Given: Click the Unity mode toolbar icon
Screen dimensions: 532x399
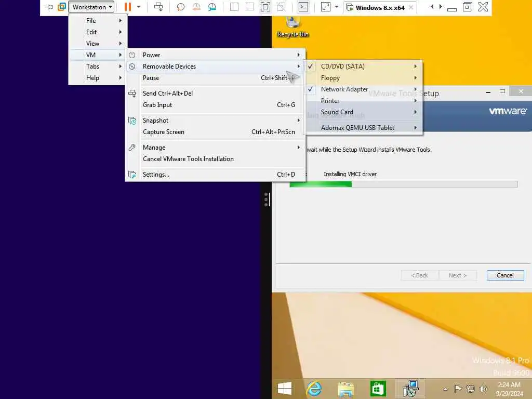Looking at the screenshot, I should coord(281,7).
